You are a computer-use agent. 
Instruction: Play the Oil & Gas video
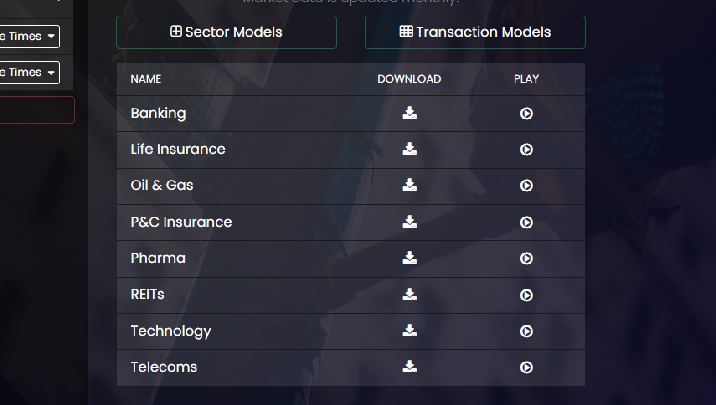coord(526,186)
